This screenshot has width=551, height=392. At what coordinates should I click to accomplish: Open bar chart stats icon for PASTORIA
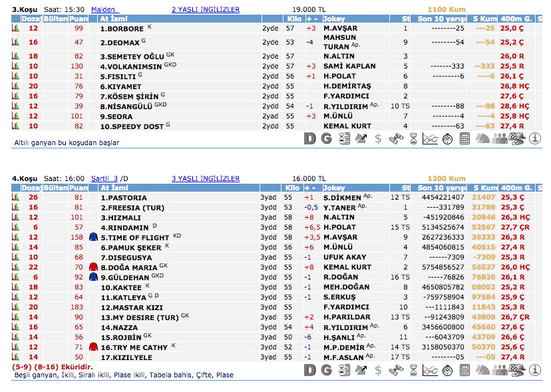pyautogui.click(x=15, y=198)
